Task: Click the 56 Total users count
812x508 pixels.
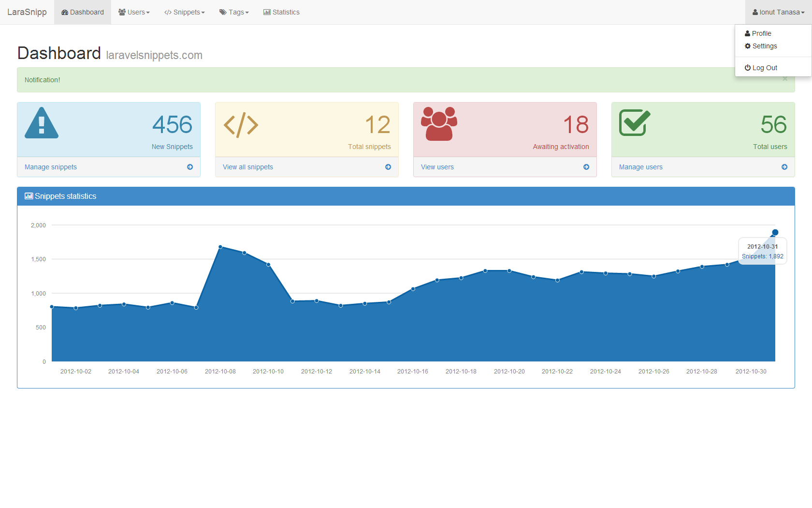Action: 774,125
